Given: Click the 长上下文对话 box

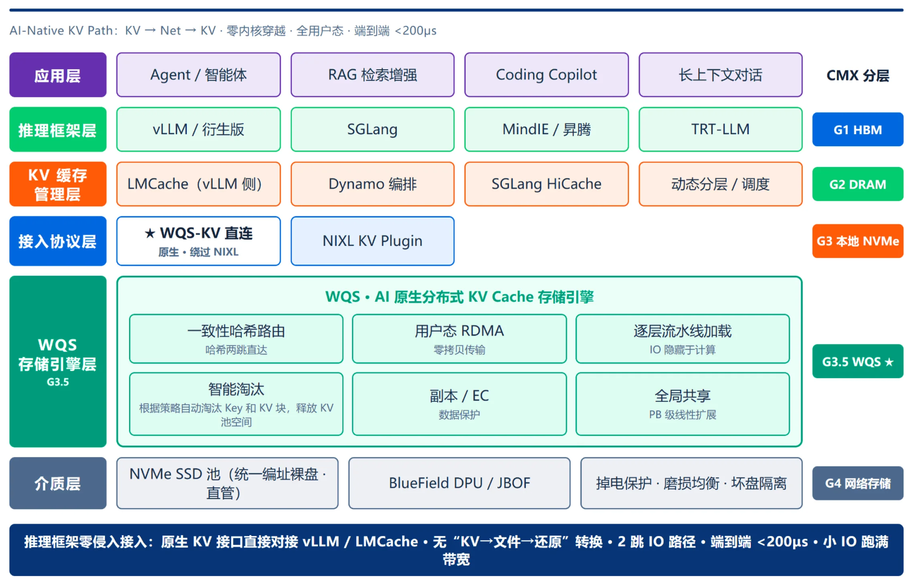Looking at the screenshot, I should (720, 75).
